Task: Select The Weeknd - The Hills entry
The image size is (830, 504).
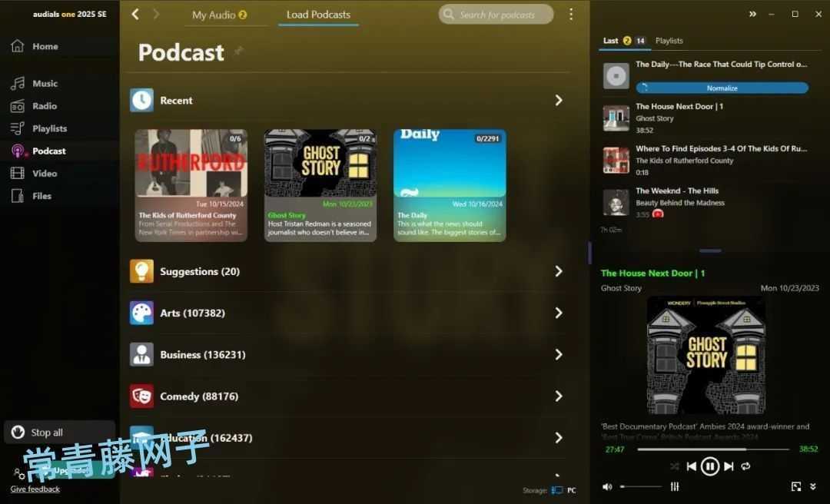Action: coord(707,202)
